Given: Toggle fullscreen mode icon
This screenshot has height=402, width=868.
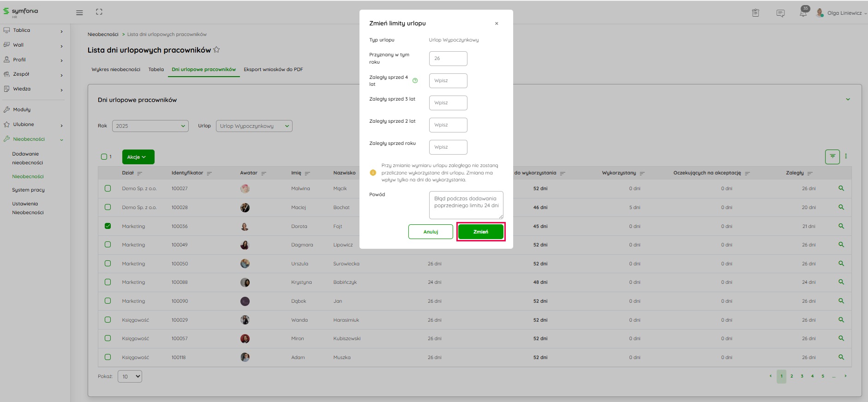Looking at the screenshot, I should [x=99, y=12].
